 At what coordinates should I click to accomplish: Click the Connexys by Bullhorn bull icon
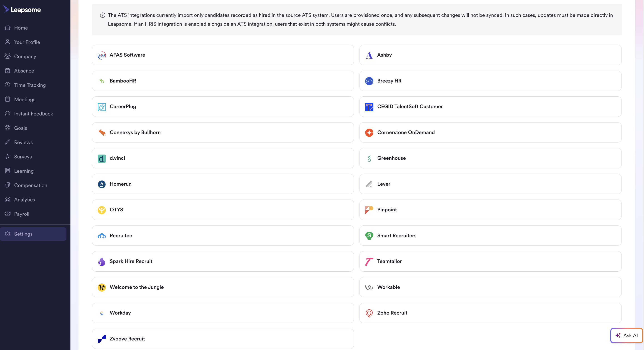click(x=102, y=132)
